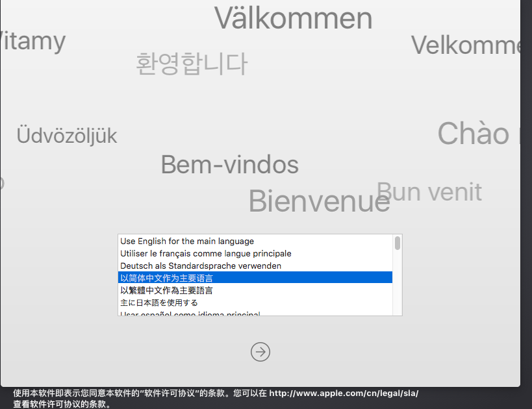Viewport: 532px width, 409px height.
Task: Select Deutsch als Standardsprache verwenden
Action: pos(255,266)
